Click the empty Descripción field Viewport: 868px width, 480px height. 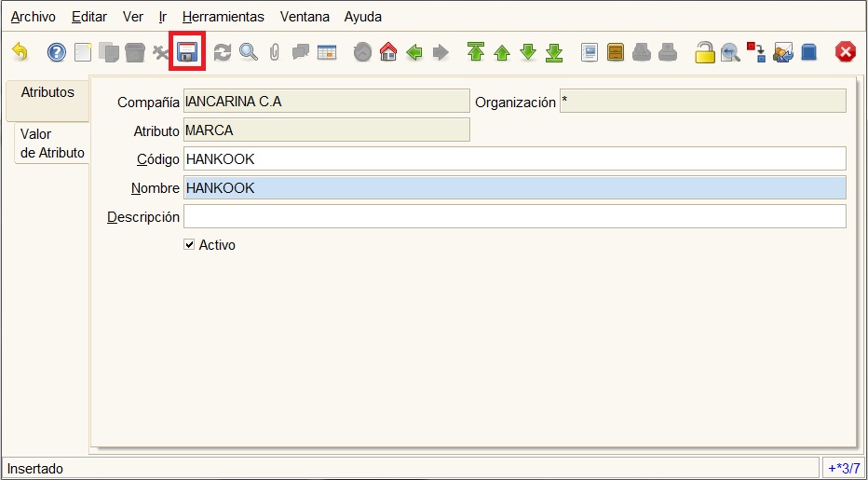tap(515, 216)
